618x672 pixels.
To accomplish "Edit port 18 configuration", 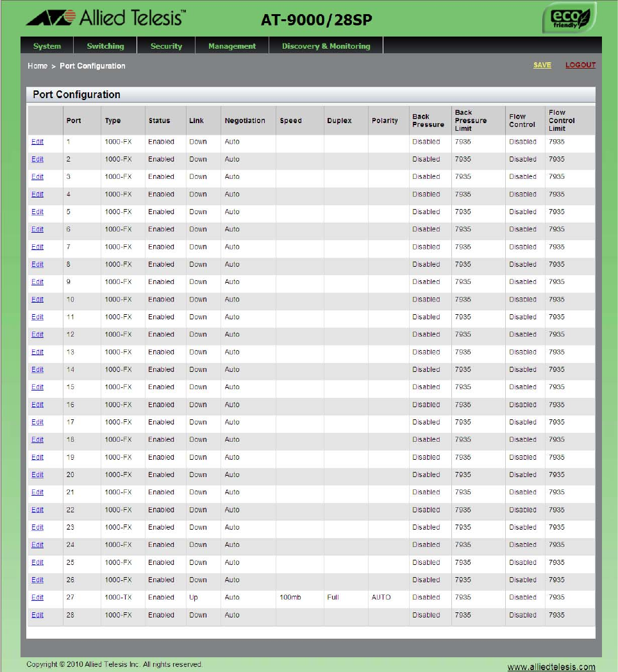I will click(x=37, y=440).
